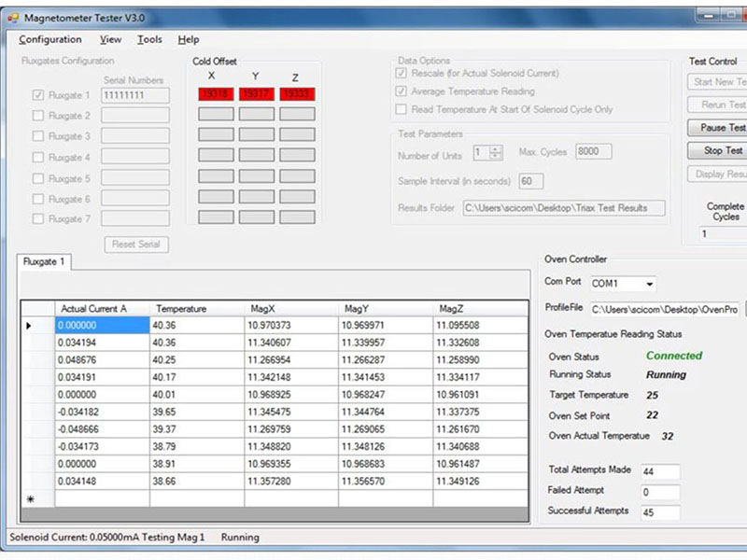The height and width of the screenshot is (560, 747).
Task: Enable the Fluxgate 4 checkbox
Action: coord(38,157)
